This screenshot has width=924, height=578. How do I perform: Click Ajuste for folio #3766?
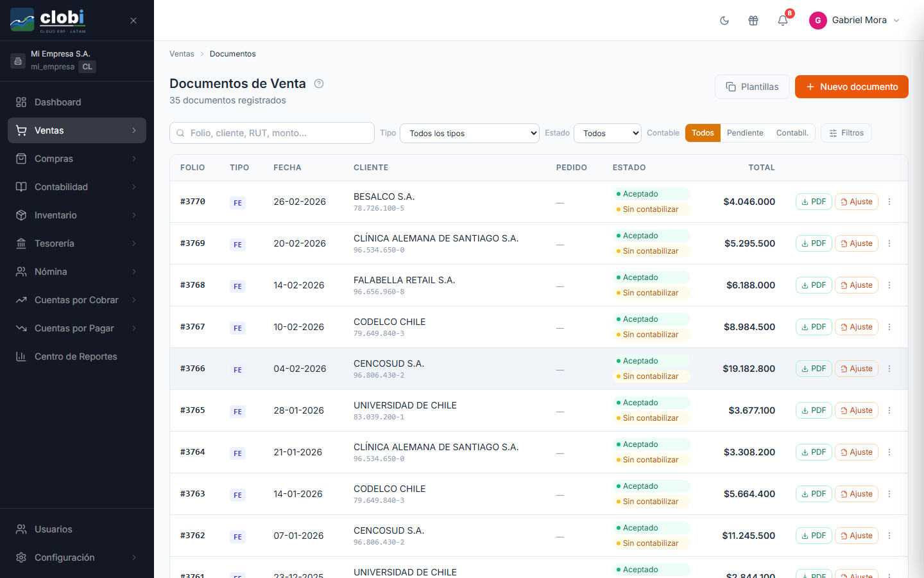[857, 369]
